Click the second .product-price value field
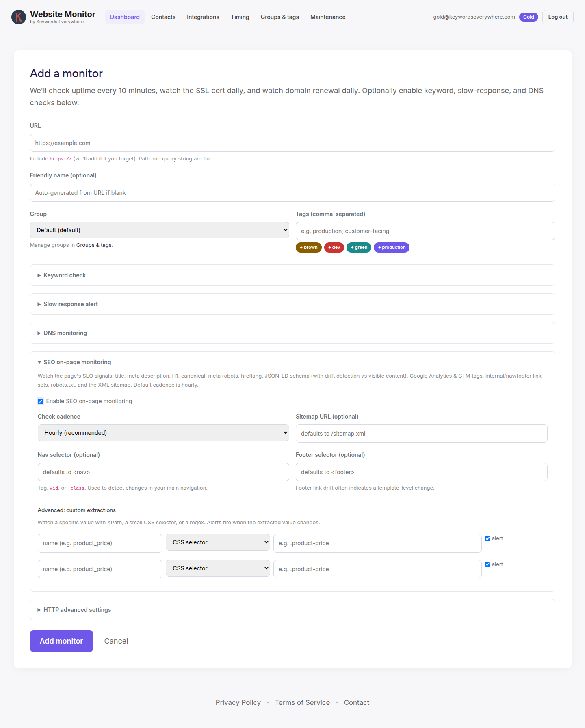The image size is (585, 728). pyautogui.click(x=377, y=569)
